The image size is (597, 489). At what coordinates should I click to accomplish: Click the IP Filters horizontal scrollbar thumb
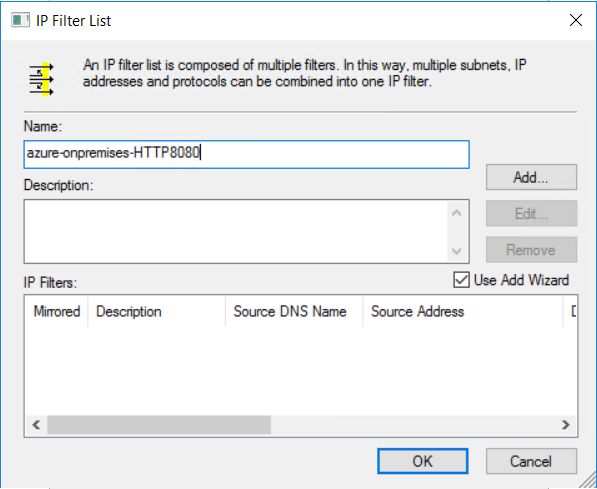(x=159, y=425)
